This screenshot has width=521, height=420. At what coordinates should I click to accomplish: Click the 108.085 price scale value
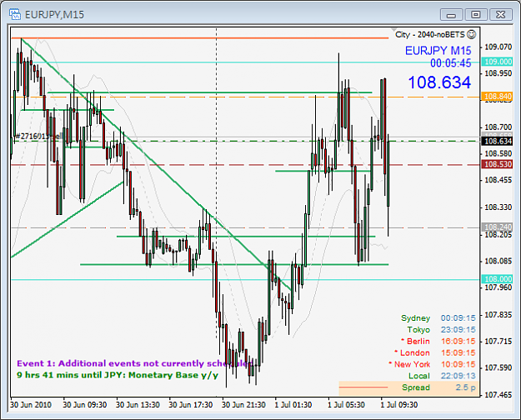point(498,261)
